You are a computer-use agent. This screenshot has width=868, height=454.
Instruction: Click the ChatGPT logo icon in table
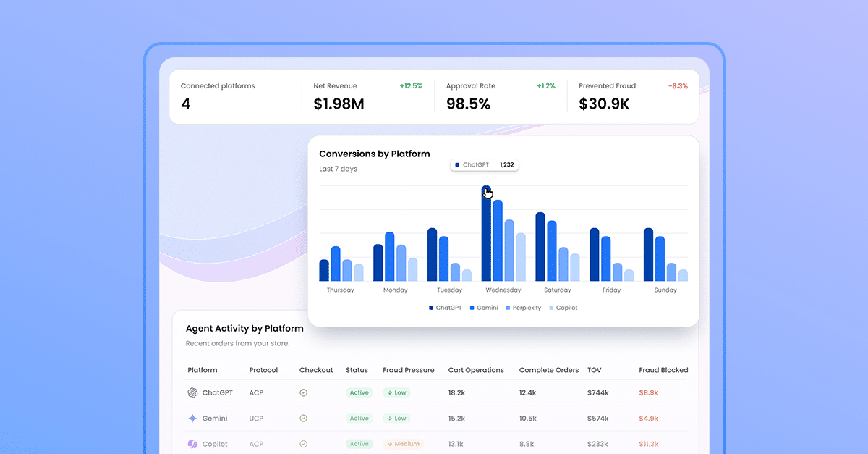(192, 392)
